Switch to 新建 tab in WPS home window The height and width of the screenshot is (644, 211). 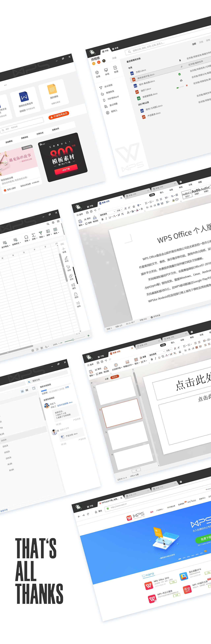point(115,48)
